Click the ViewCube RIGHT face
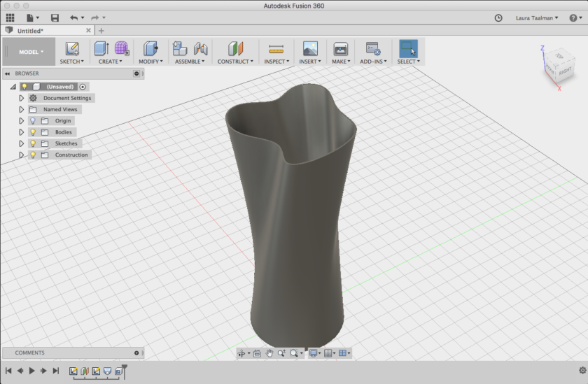Screen dimensions: 588x384 coord(565,71)
